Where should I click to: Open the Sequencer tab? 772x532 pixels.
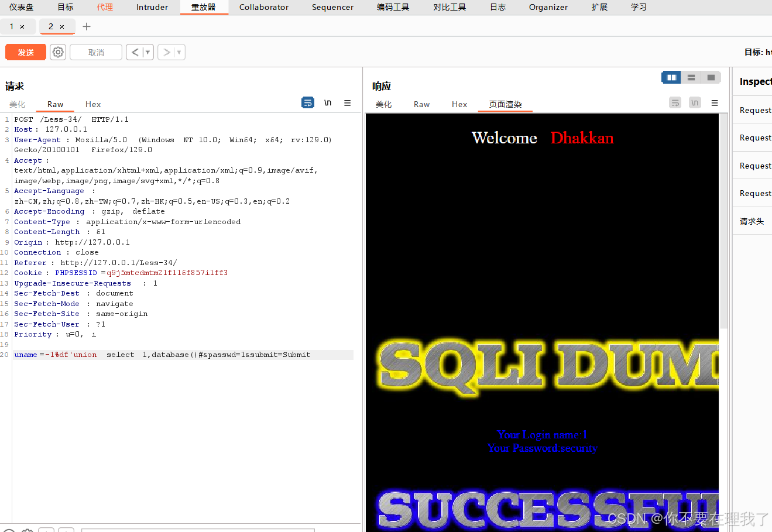(332, 7)
